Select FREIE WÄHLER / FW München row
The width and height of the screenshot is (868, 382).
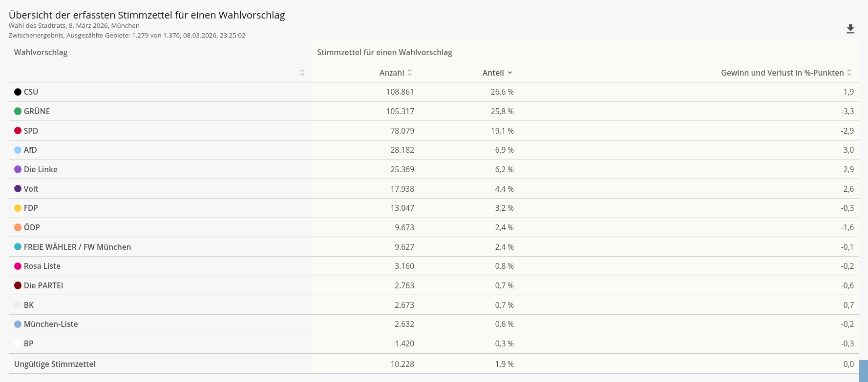[77, 247]
